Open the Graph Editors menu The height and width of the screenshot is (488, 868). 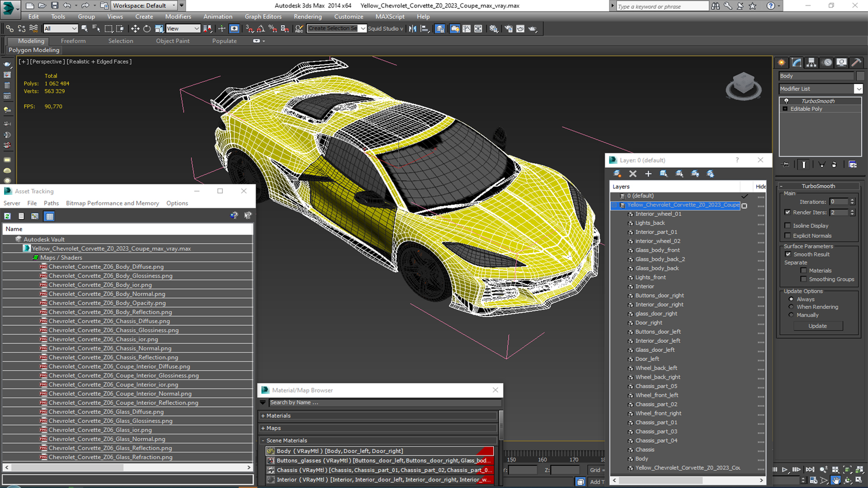(263, 17)
